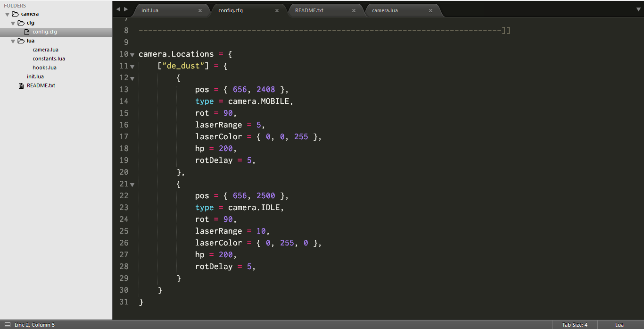Open the tab list dropdown arrow
644x329 pixels.
(638, 9)
